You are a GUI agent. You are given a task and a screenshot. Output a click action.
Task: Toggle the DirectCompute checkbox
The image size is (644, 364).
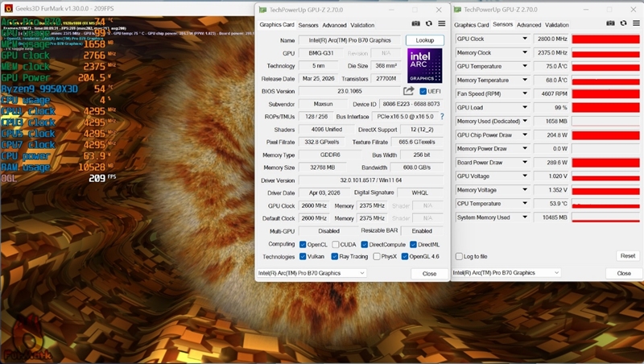click(x=365, y=245)
